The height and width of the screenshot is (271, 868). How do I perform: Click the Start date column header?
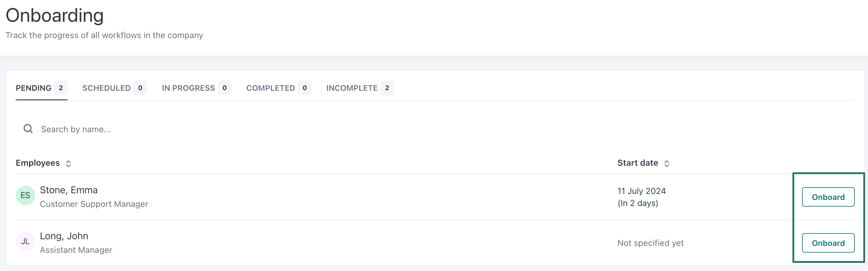click(x=637, y=163)
